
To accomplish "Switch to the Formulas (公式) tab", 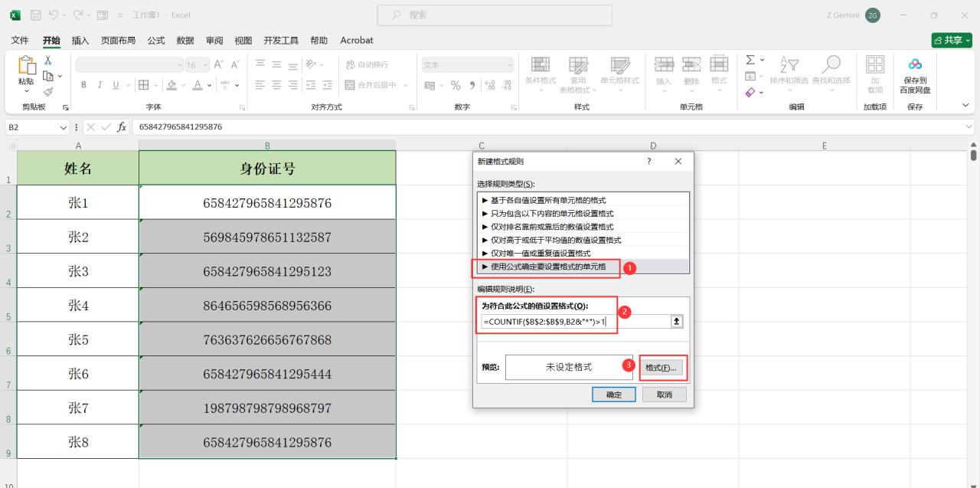I will click(155, 40).
